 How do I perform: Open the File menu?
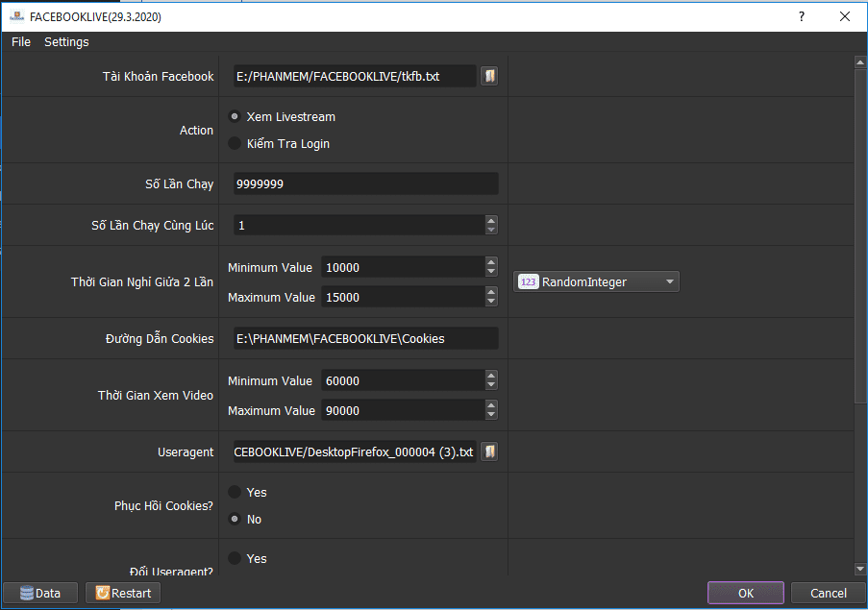tap(21, 41)
